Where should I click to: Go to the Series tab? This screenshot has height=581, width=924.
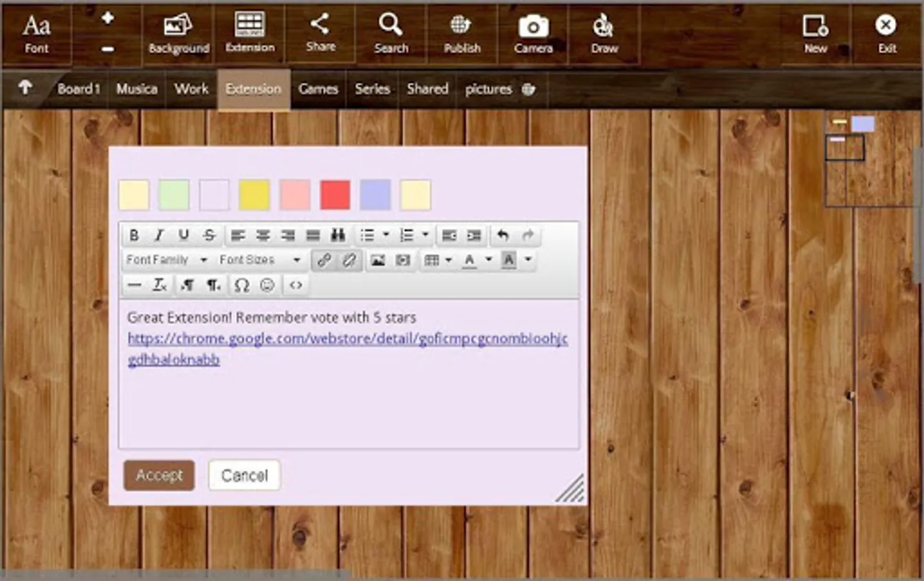(x=373, y=89)
